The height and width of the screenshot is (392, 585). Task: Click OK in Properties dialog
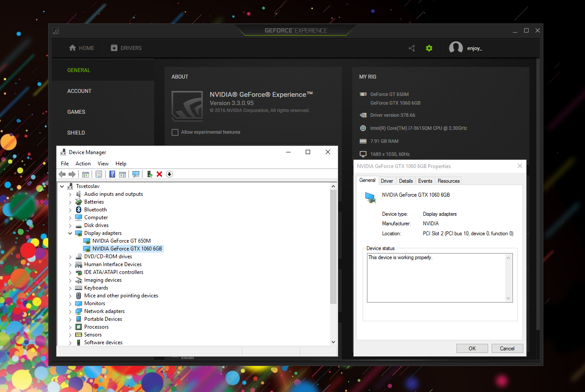(x=472, y=349)
